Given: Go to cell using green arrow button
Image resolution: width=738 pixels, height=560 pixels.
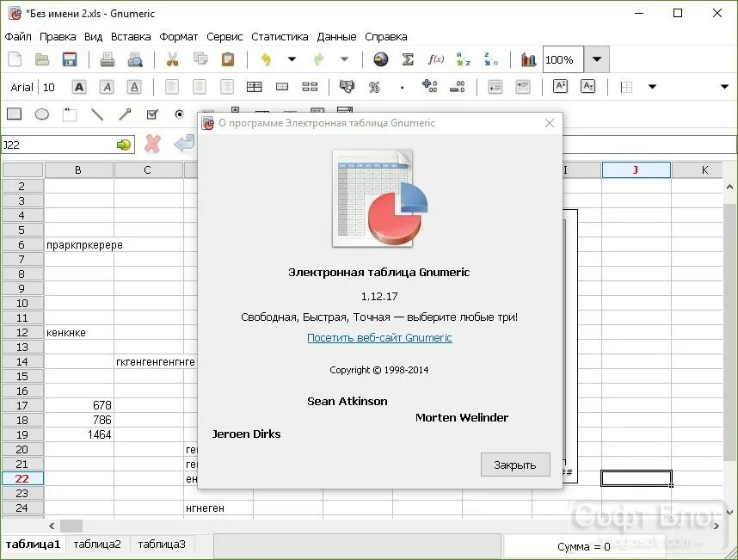Looking at the screenshot, I should [x=123, y=145].
